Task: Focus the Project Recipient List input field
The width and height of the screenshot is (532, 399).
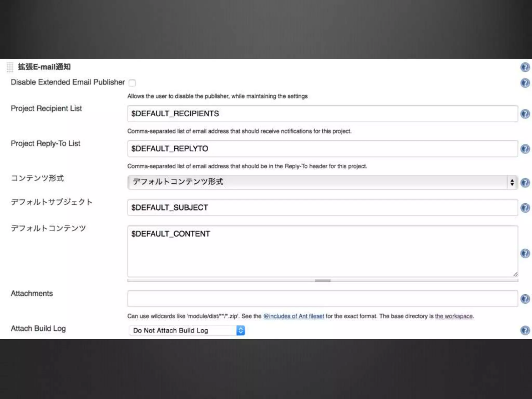Action: [x=322, y=114]
